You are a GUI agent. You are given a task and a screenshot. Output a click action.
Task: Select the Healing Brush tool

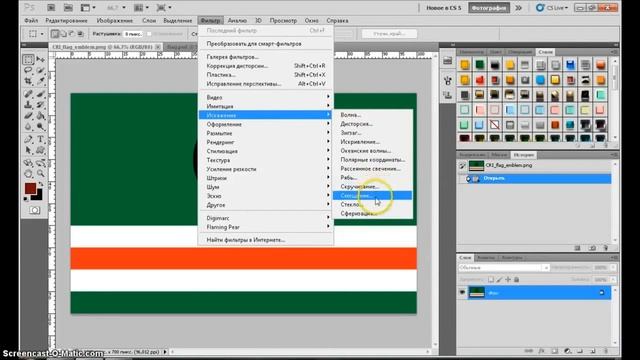point(28,94)
